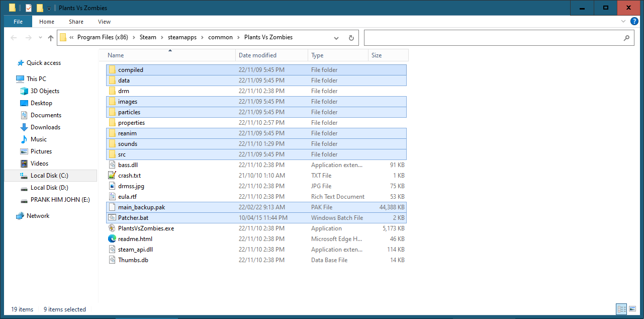The image size is (644, 319).
Task: Sort by the Size column header
Action: pos(388,55)
